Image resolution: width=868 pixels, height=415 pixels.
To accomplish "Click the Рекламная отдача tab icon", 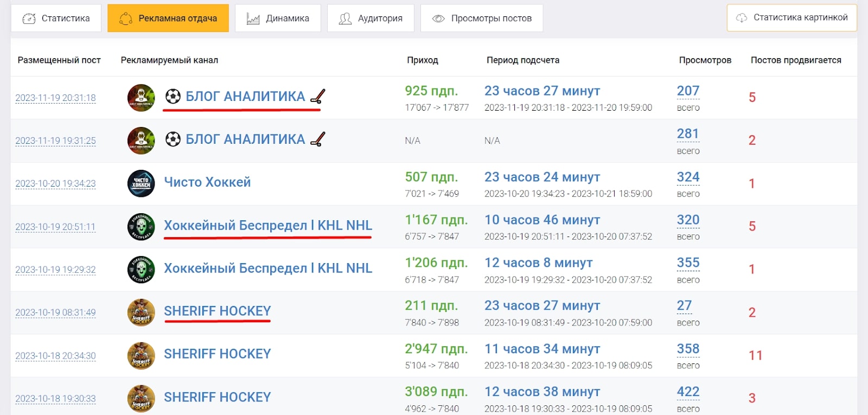I will (126, 18).
